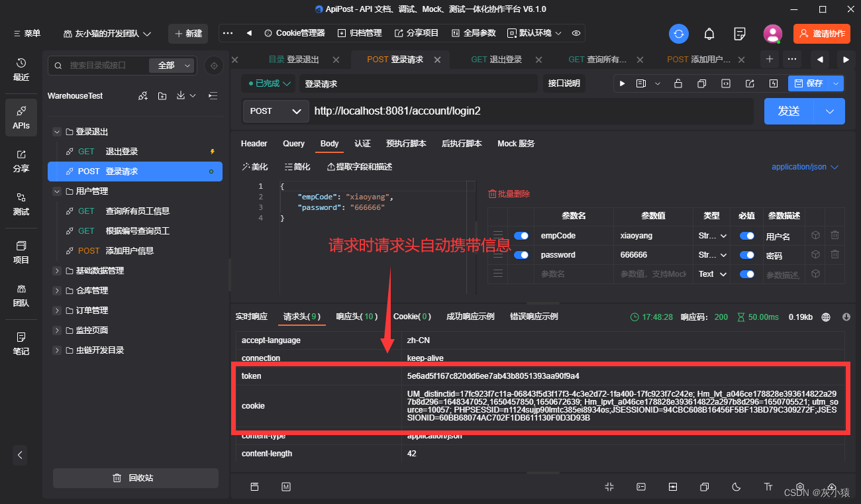
Task: Click the sync refresh icon in top bar
Action: point(678,33)
